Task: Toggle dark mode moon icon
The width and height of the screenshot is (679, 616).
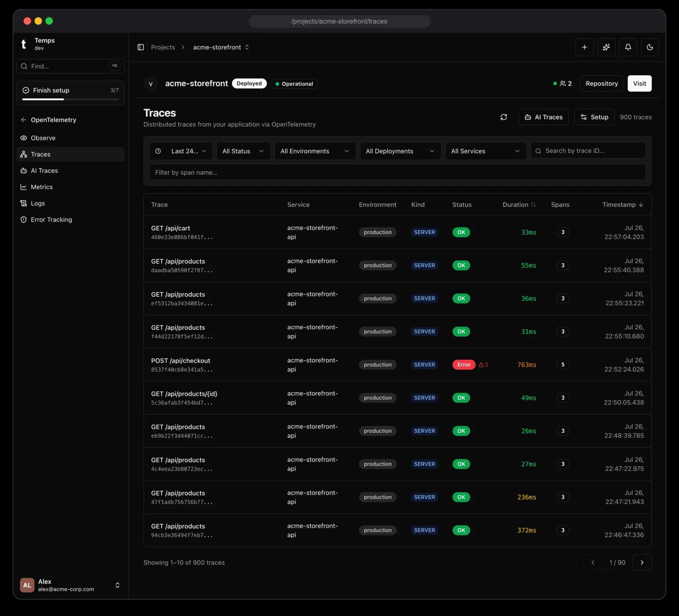Action: (650, 47)
